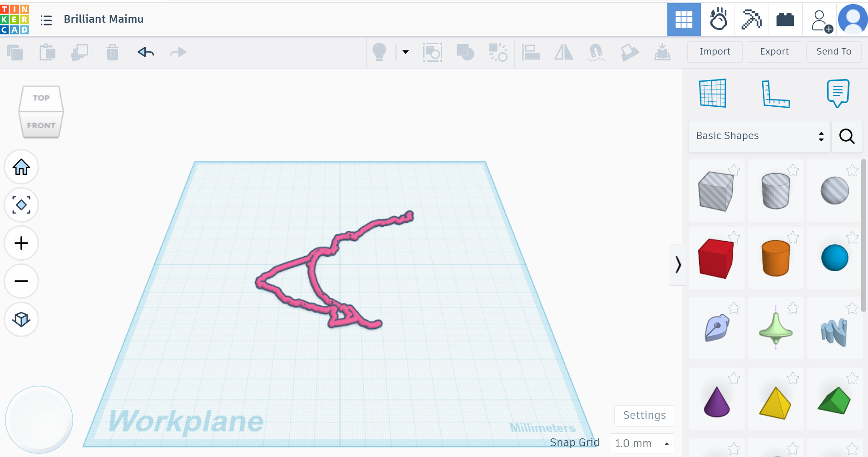Image resolution: width=868 pixels, height=457 pixels.
Task: Select the green Extrusion spinner shape
Action: (775, 329)
